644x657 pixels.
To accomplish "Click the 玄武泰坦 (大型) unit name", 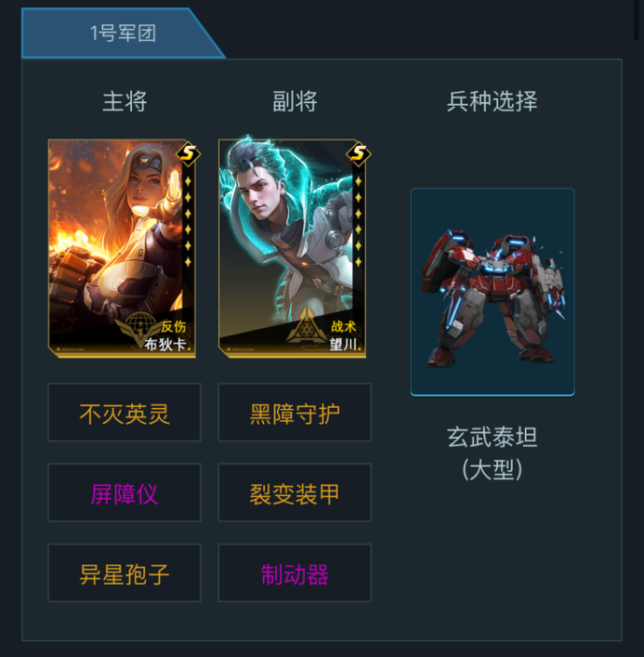I will click(x=492, y=453).
